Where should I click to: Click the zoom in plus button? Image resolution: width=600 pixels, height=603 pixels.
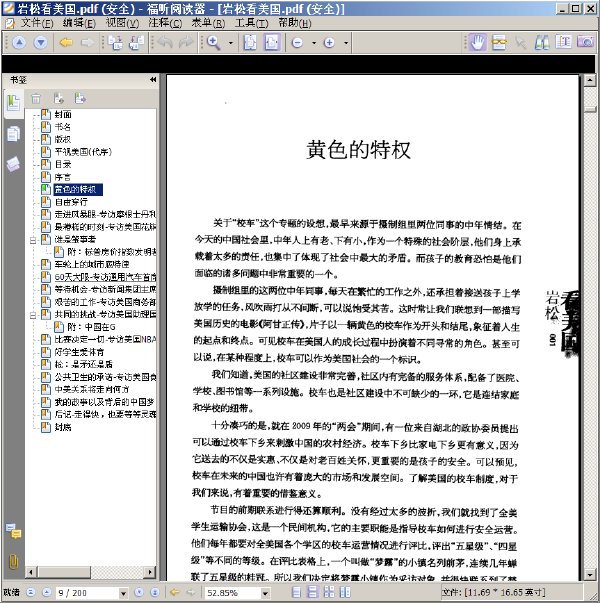pyautogui.click(x=329, y=42)
